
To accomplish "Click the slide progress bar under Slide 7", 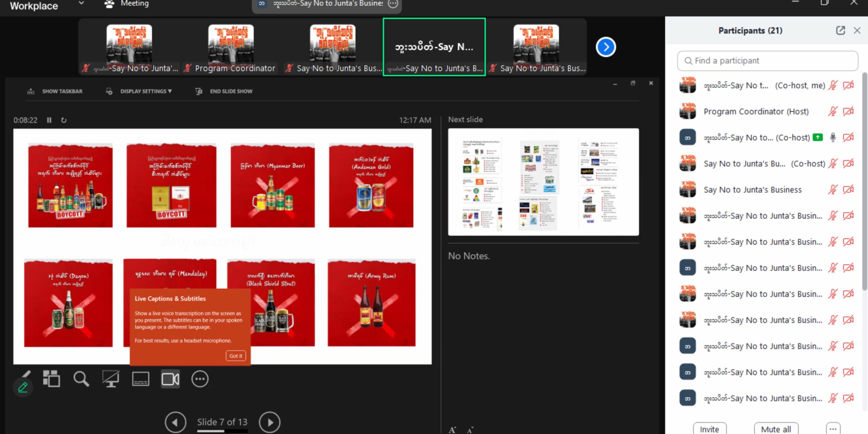I will [x=222, y=431].
